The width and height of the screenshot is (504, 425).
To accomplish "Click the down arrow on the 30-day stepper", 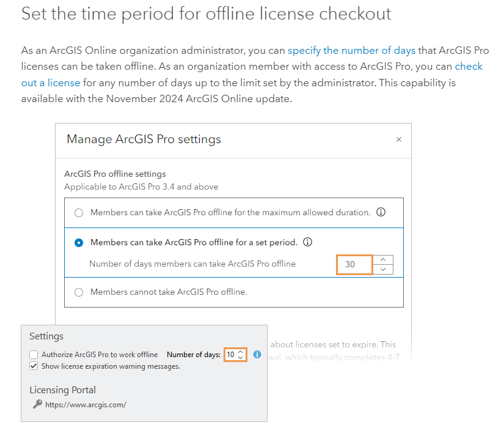I will pos(382,269).
